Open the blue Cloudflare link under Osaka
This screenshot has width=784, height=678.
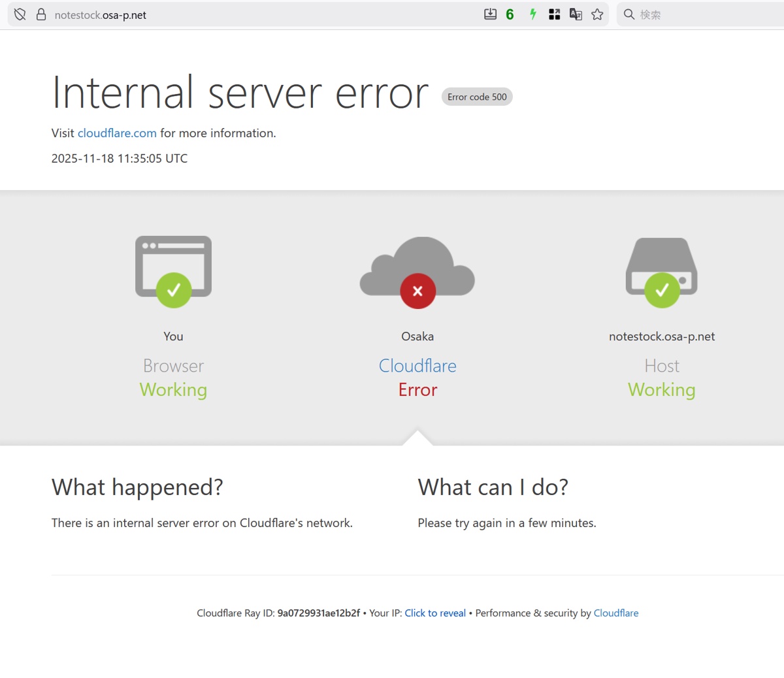point(417,366)
